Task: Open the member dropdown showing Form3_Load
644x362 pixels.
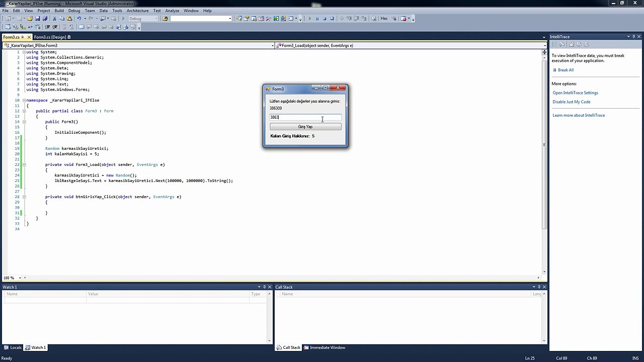Action: pos(544,46)
